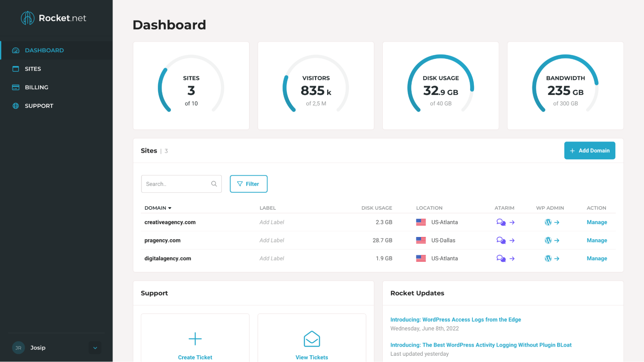
Task: Click the search magnifier icon in Sites panel
Action: pos(214,184)
